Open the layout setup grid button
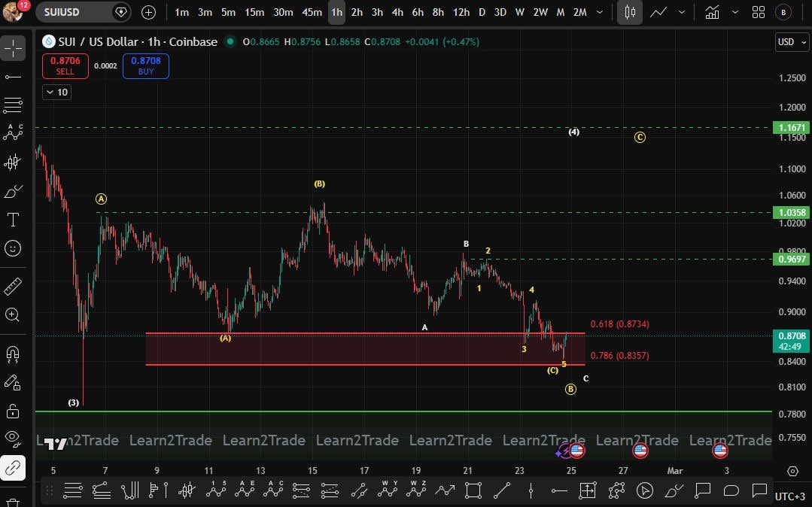The image size is (812, 507). pos(759,13)
